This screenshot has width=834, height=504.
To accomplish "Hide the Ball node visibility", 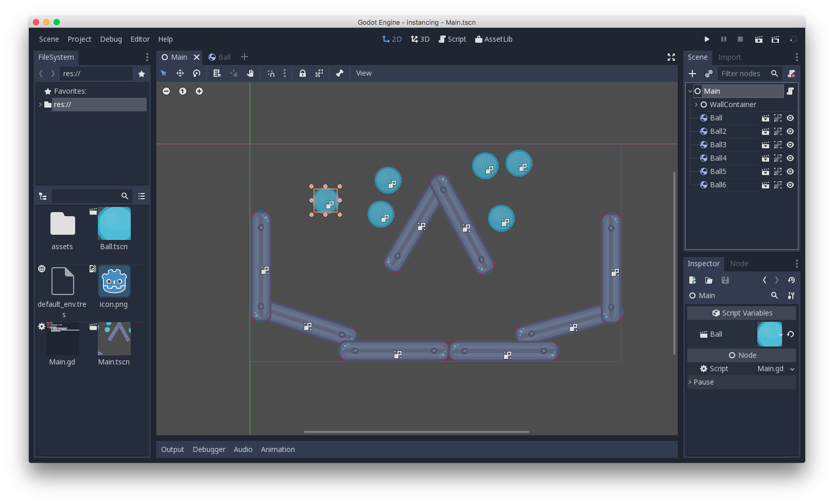I will [790, 118].
